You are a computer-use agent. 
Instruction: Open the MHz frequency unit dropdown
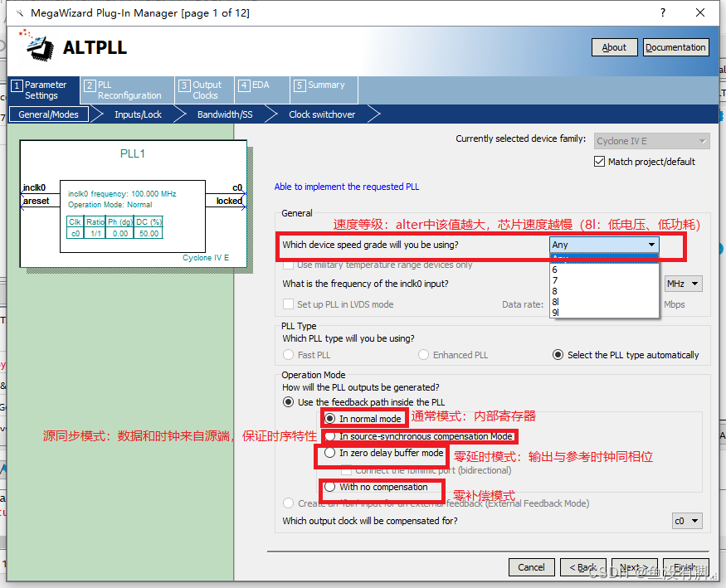[x=684, y=284]
